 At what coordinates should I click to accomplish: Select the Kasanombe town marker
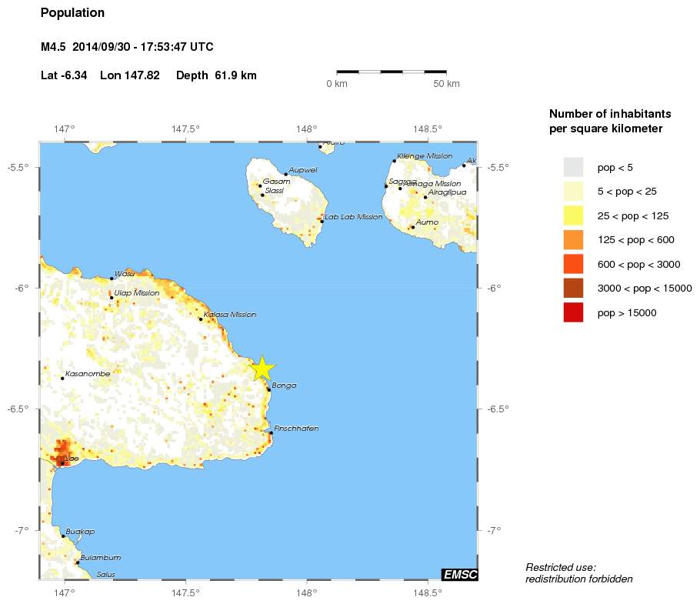pos(62,378)
